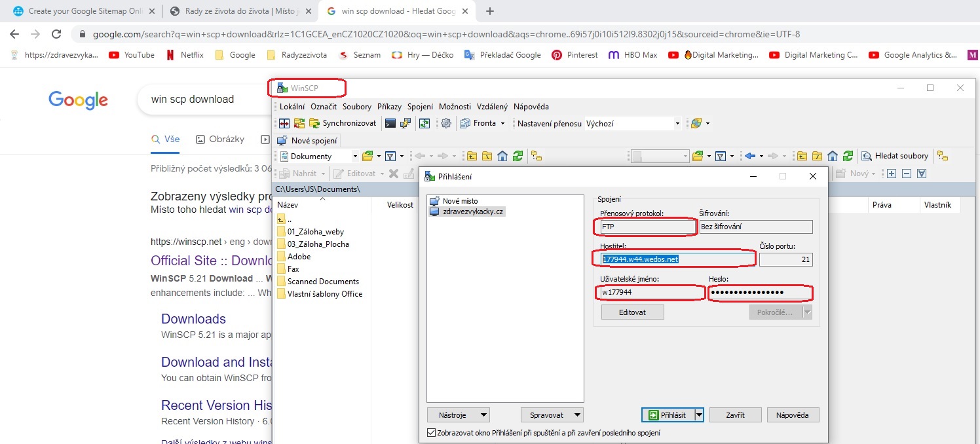The height and width of the screenshot is (444, 980).
Task: Toggle the local directory tree icon
Action: point(537,156)
